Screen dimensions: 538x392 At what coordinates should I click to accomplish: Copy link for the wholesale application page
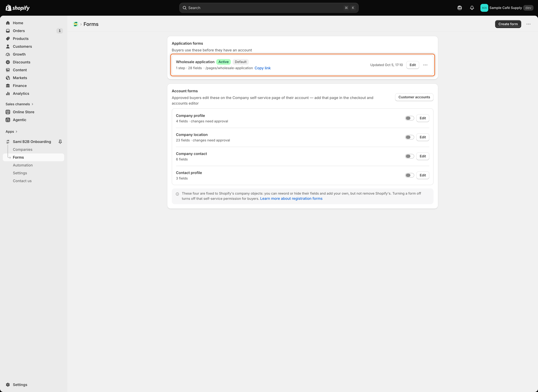point(262,68)
